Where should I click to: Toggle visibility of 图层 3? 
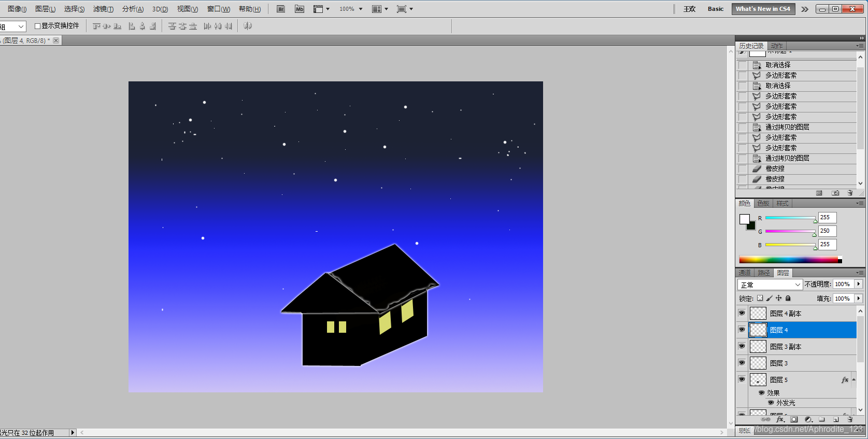[x=742, y=363]
